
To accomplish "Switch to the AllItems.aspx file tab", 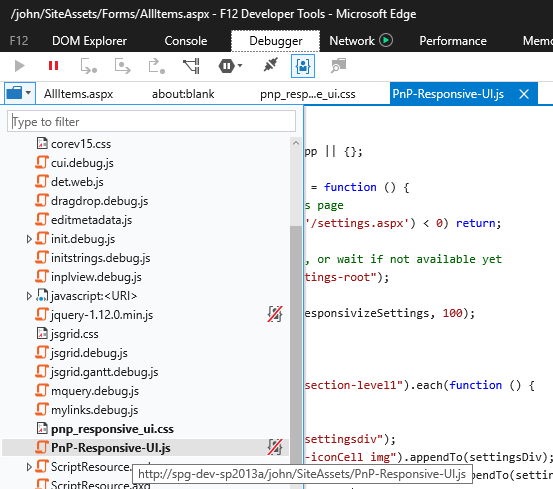I will click(78, 94).
